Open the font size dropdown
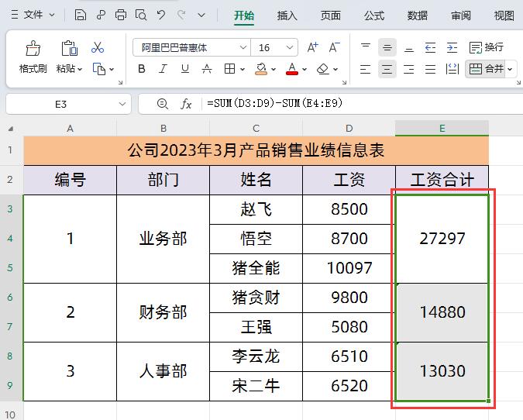Viewport: 523px width, 420px height. click(x=290, y=47)
